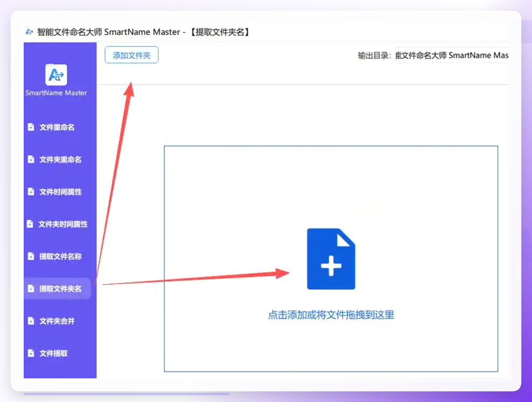Open the 文件重命名 menu item

click(57, 127)
